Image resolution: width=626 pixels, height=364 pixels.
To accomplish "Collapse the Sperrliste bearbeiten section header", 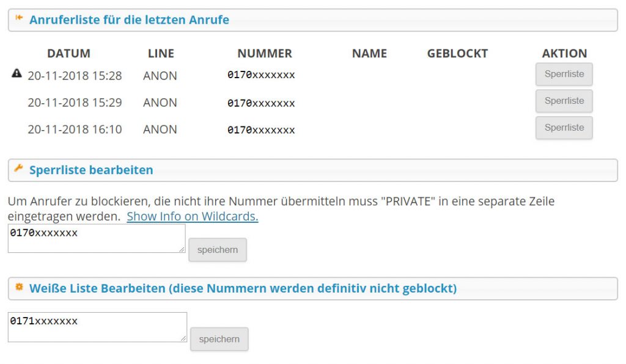I will point(313,170).
